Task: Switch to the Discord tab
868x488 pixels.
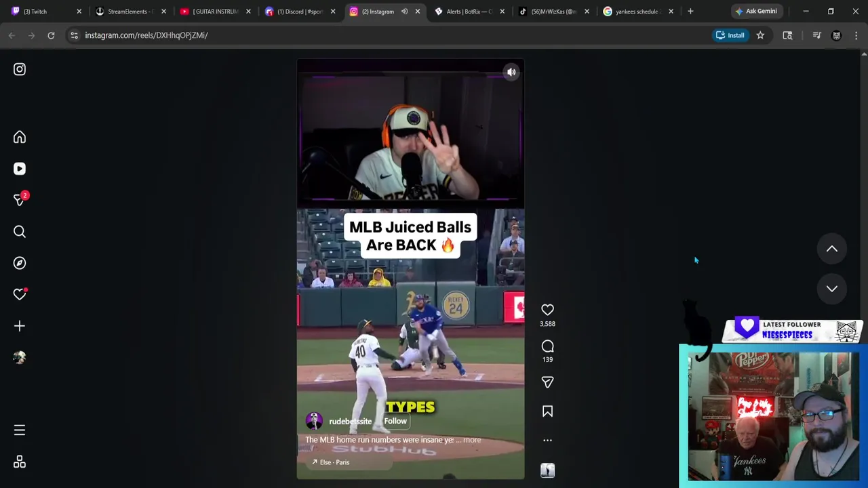Action: pyautogui.click(x=298, y=12)
